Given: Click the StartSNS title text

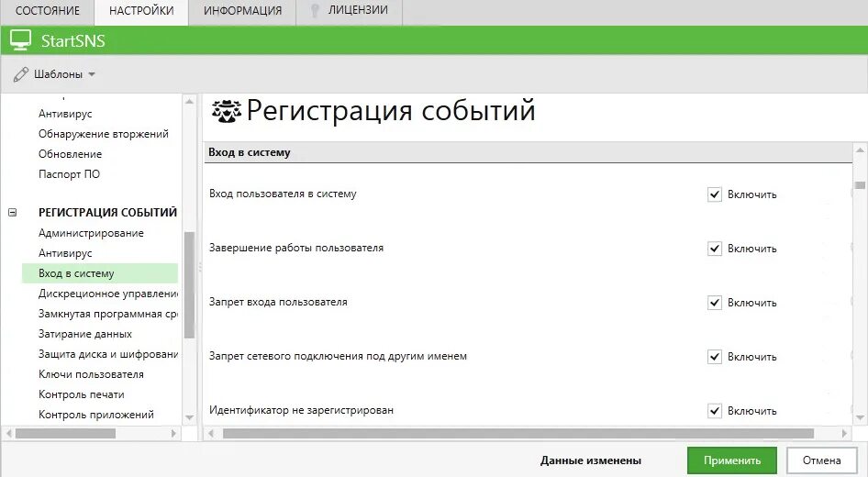Looking at the screenshot, I should 73,41.
